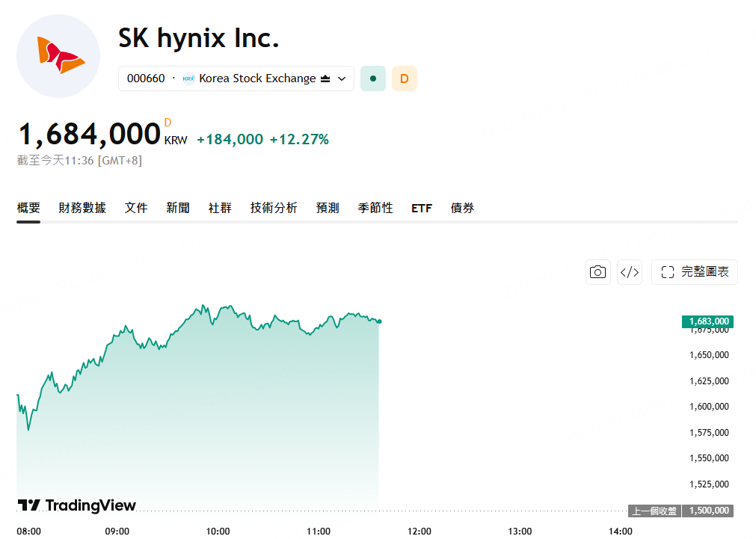Open the 000660 symbol exchange selector
The image size is (756, 539).
click(x=236, y=78)
